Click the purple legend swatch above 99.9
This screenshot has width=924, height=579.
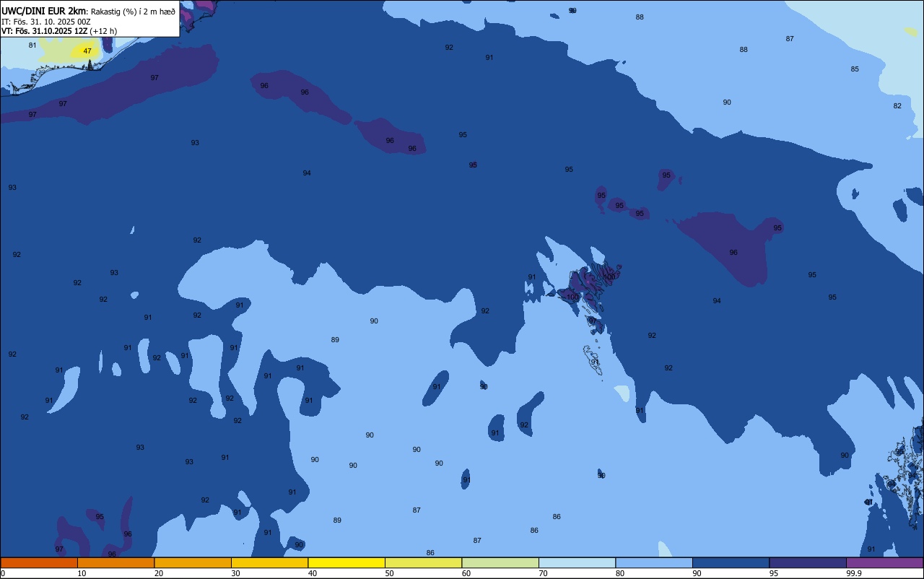(884, 562)
